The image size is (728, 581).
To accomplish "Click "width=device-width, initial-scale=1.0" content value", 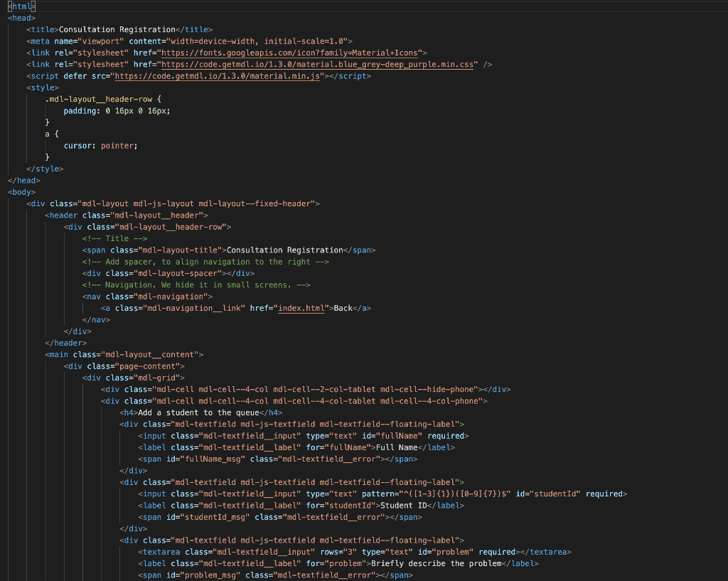I will [x=257, y=41].
